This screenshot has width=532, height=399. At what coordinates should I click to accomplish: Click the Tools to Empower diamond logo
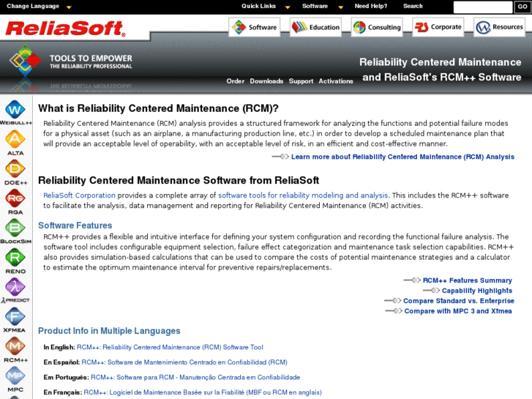click(x=25, y=61)
